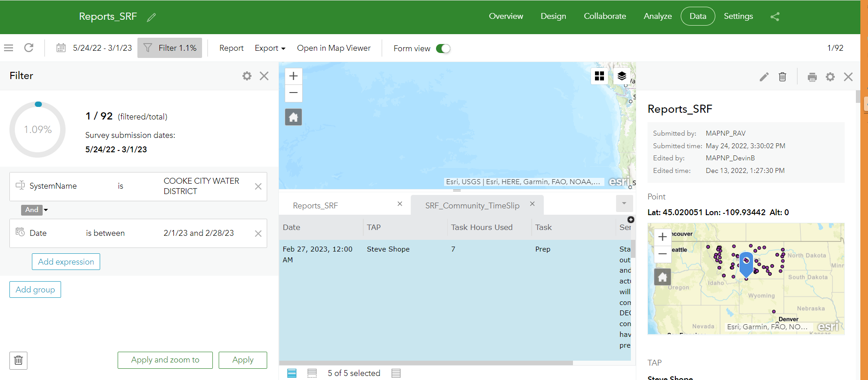Expand the Export dropdown
The height and width of the screenshot is (380, 868).
[x=270, y=48]
